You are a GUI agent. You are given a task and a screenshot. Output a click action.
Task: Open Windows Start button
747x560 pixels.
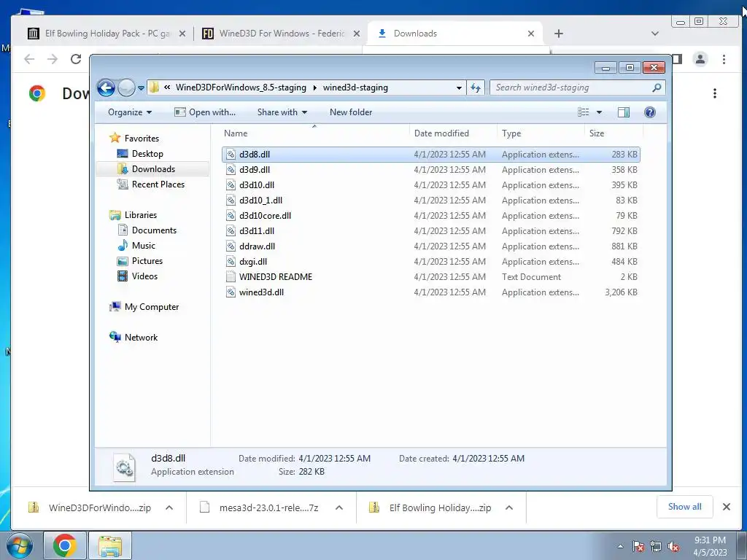click(20, 545)
